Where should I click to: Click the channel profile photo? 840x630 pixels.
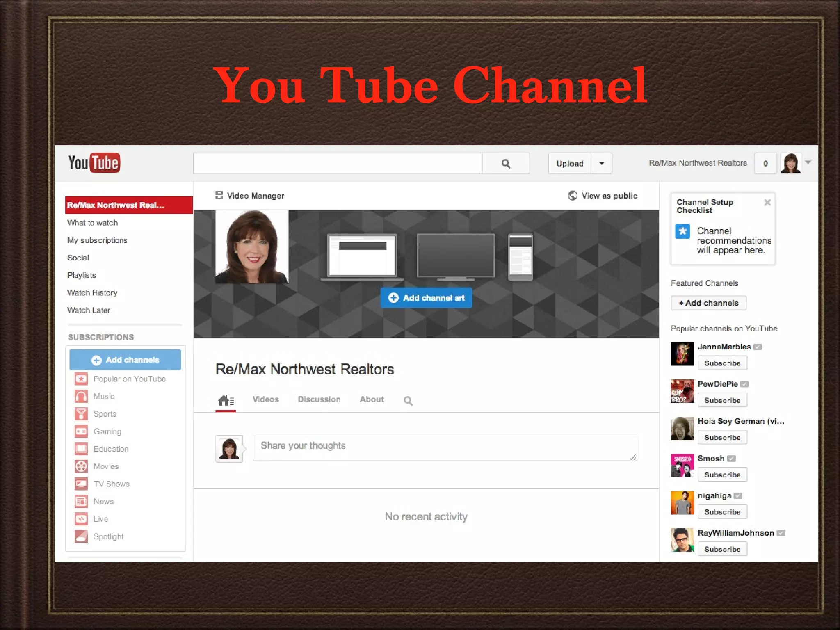[252, 247]
